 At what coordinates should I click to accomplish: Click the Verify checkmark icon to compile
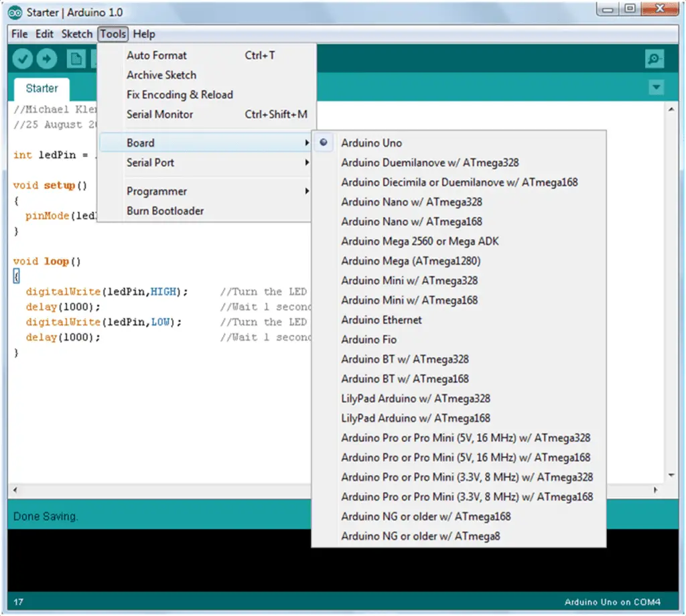pos(22,59)
